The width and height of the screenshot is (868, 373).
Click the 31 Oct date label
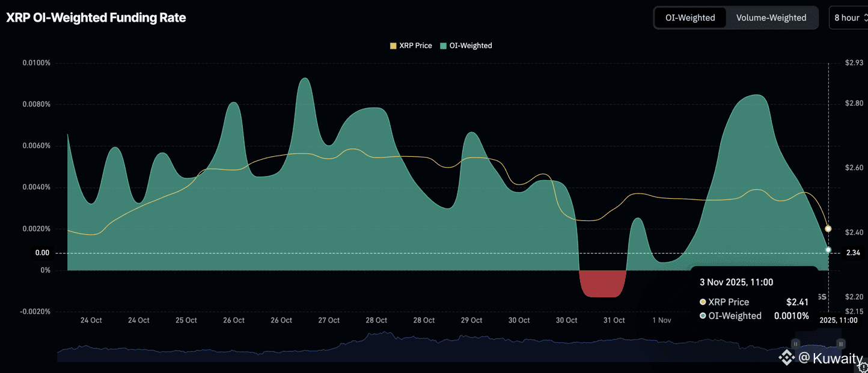(614, 321)
